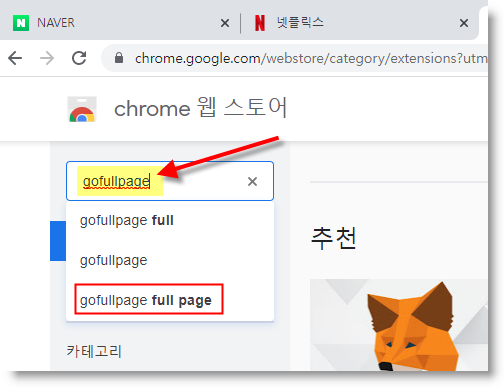Screen dimensions: 504x387
Task: Choose suggestion 'gofullpage full'
Action: pos(170,221)
